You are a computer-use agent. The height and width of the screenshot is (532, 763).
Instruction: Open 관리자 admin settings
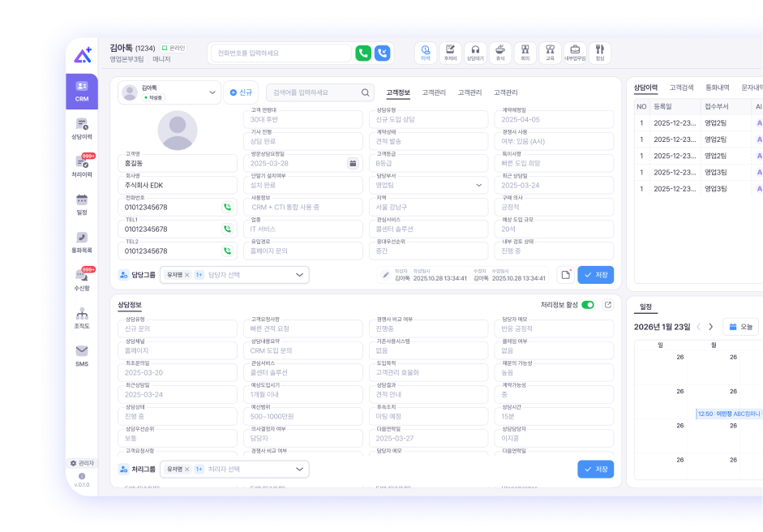(82, 463)
